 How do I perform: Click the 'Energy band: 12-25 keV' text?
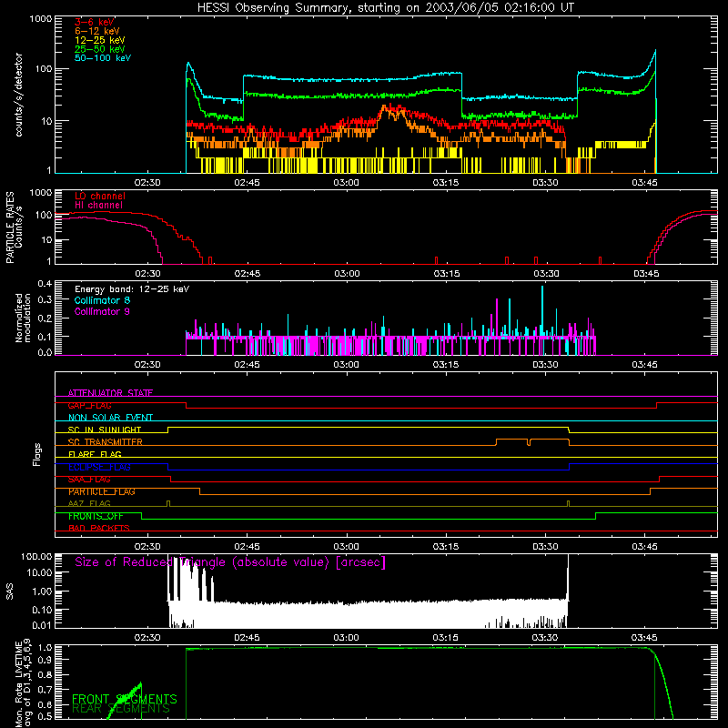(x=132, y=289)
